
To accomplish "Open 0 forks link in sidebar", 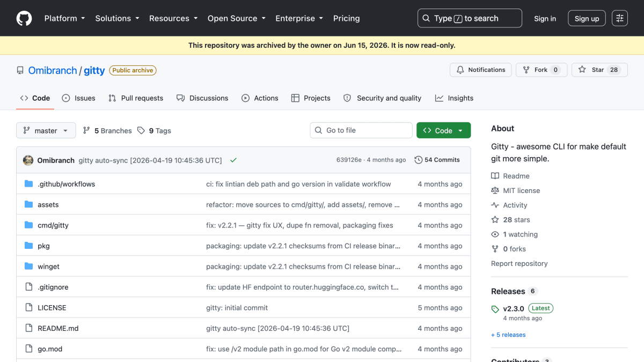I will point(508,249).
